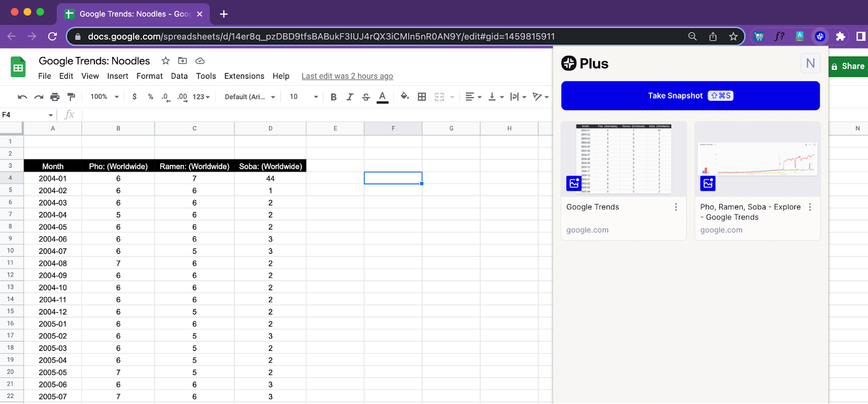The height and width of the screenshot is (404, 868).
Task: Open the Insert menu
Action: (x=118, y=76)
